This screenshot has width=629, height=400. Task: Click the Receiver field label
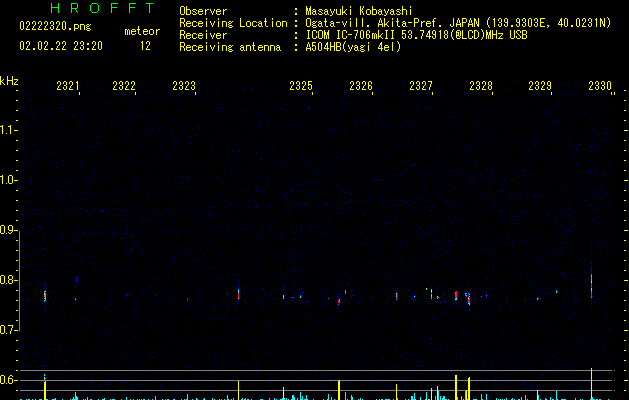coord(203,35)
